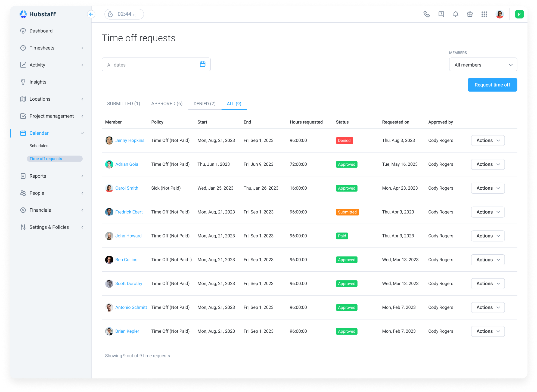
Task: Open the help question-mark icon
Action: 441,14
